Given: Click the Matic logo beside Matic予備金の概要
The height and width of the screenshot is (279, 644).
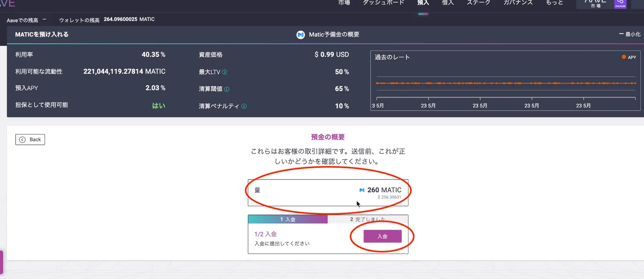Looking at the screenshot, I should pyautogui.click(x=301, y=35).
